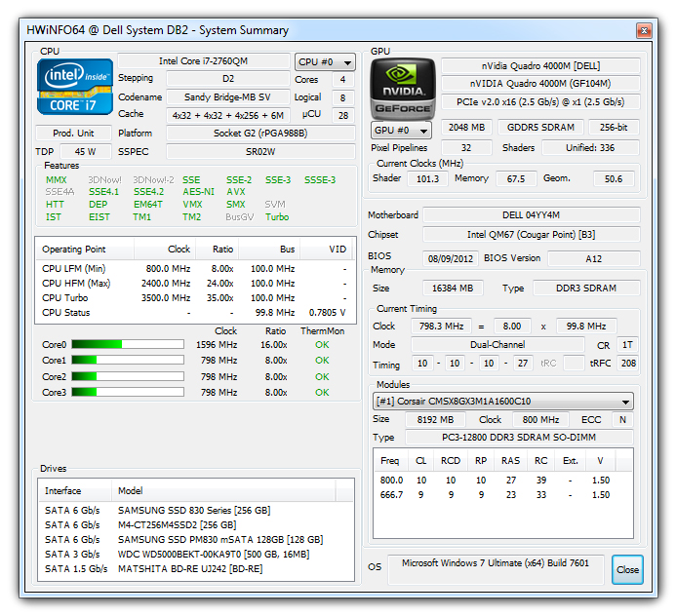Click the AVX feature label

[235, 192]
